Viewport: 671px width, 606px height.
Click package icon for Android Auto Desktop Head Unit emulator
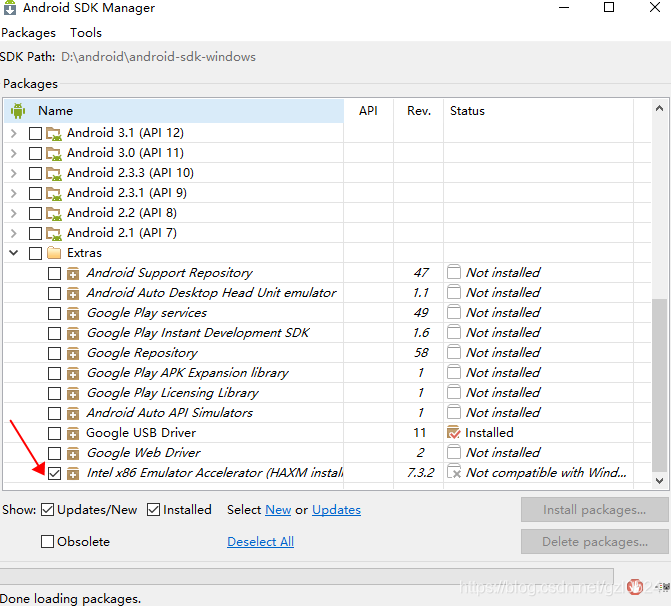coord(73,293)
